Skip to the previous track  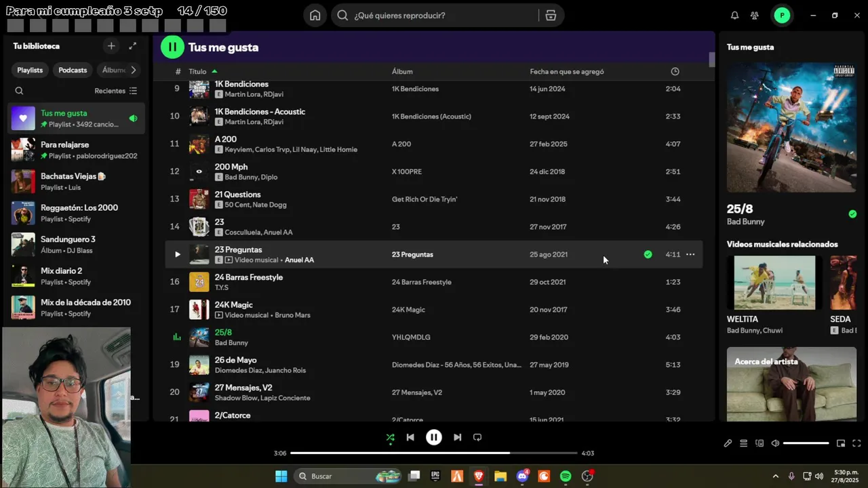tap(410, 437)
